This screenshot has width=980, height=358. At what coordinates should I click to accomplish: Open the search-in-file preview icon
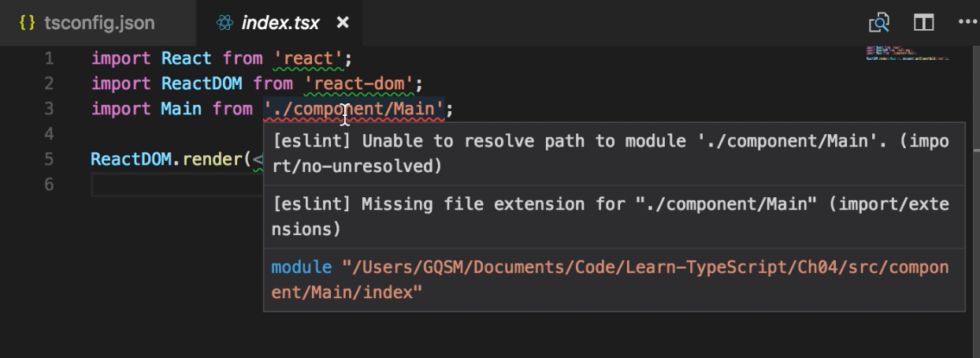(879, 23)
